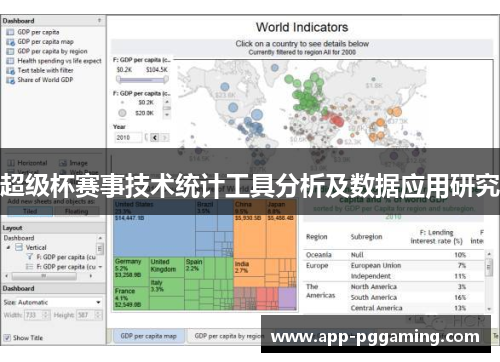Image resolution: width=500 pixels, height=362 pixels.
Task: Collapse the Vertical node in Layout tree
Action: click(9, 247)
